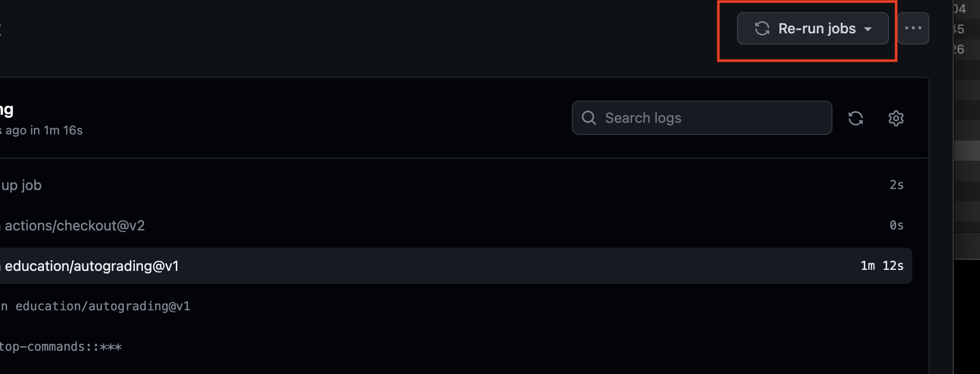Focus the Search logs input field
The height and width of the screenshot is (374, 980).
point(712,118)
